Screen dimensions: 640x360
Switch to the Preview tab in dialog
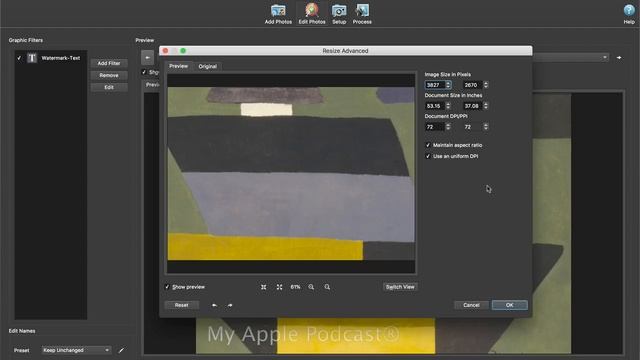178,66
